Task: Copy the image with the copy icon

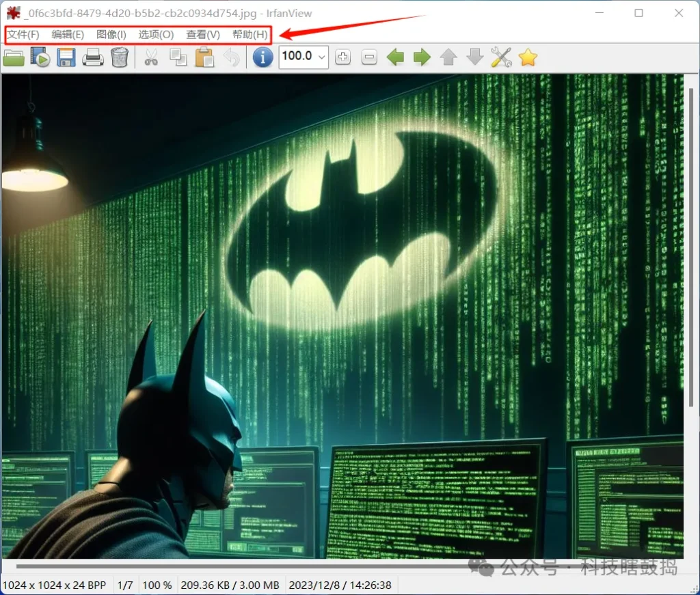Action: coord(178,57)
